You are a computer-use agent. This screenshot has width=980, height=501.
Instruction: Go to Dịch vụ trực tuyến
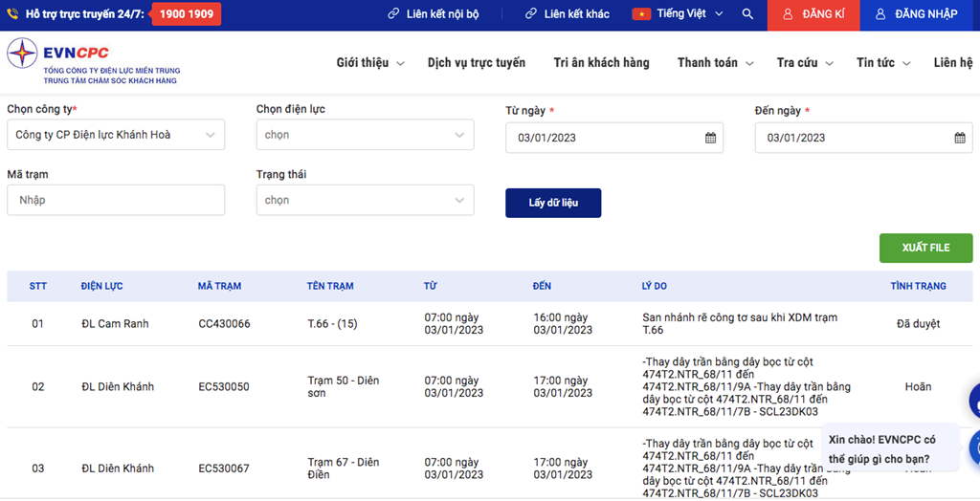476,63
